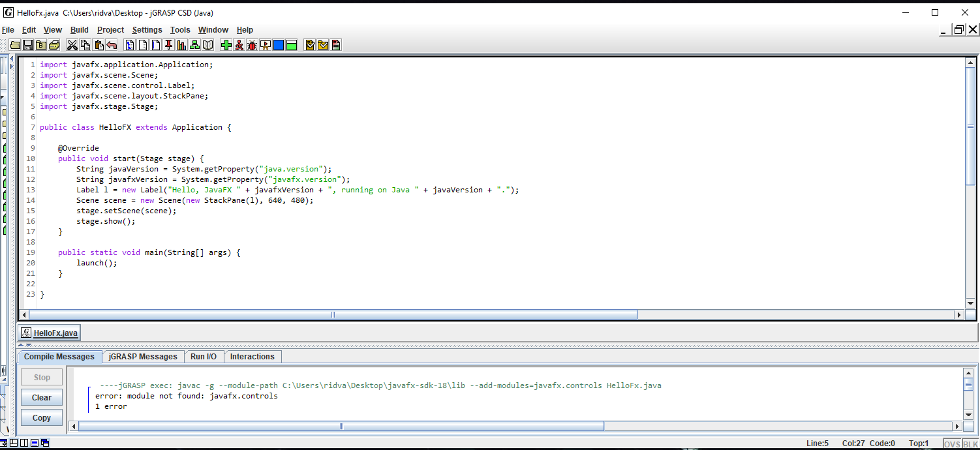Clear the compile messages

tap(41, 397)
